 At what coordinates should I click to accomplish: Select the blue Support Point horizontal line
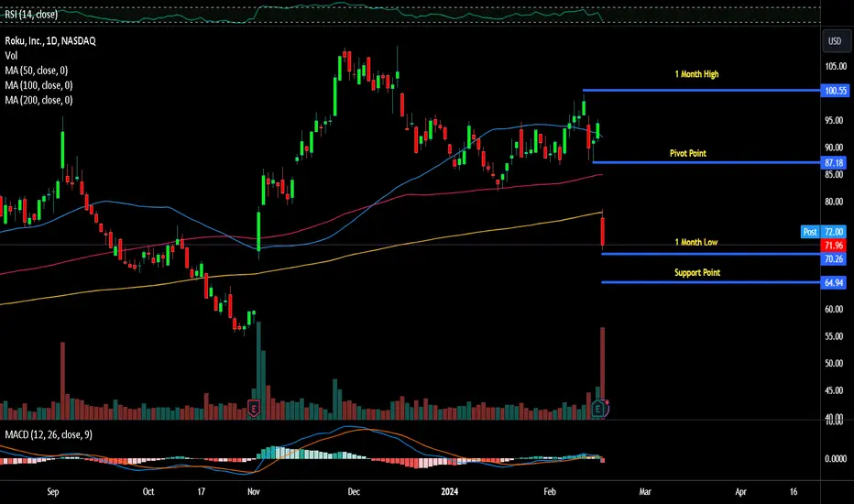(x=711, y=282)
